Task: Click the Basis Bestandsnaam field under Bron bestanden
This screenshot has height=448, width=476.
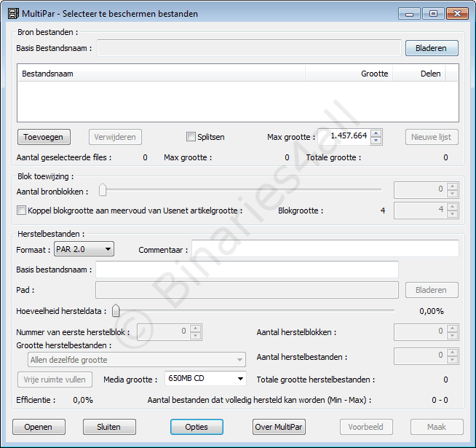Action: tap(249, 48)
